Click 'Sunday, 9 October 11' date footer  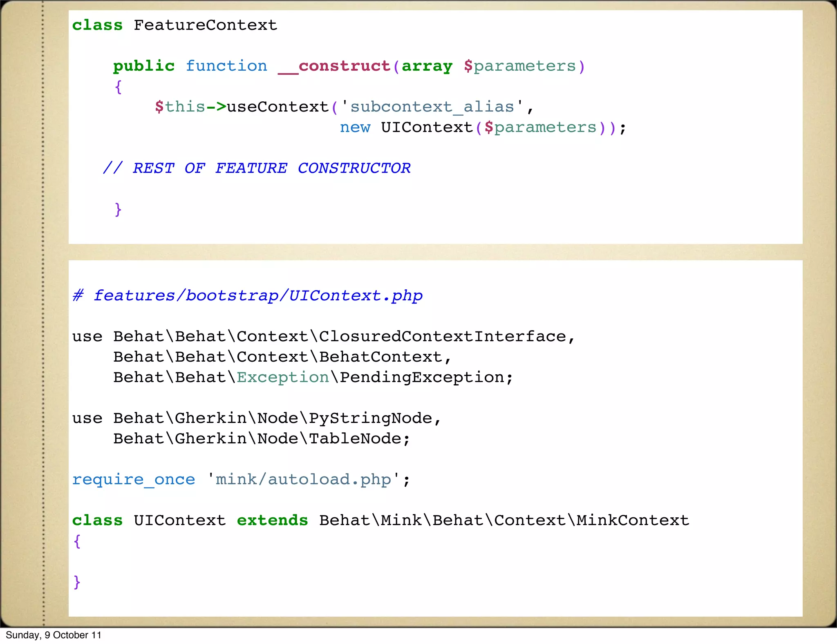pos(54,635)
